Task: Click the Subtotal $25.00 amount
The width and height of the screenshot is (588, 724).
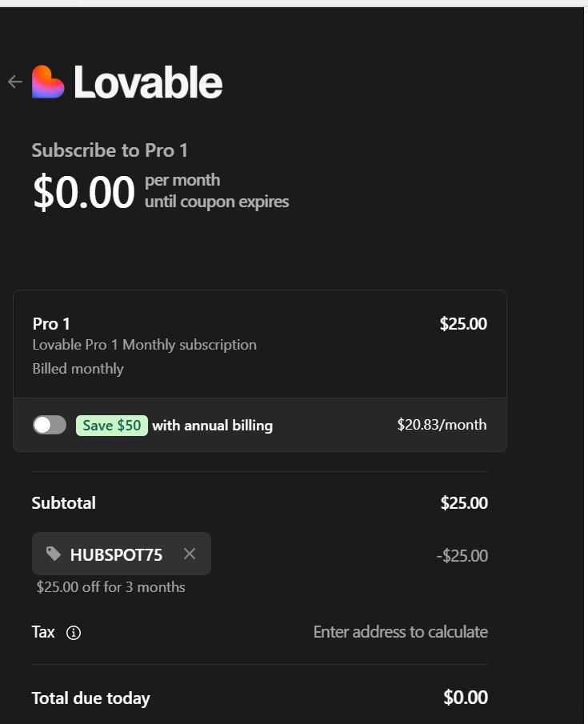Action: point(464,503)
